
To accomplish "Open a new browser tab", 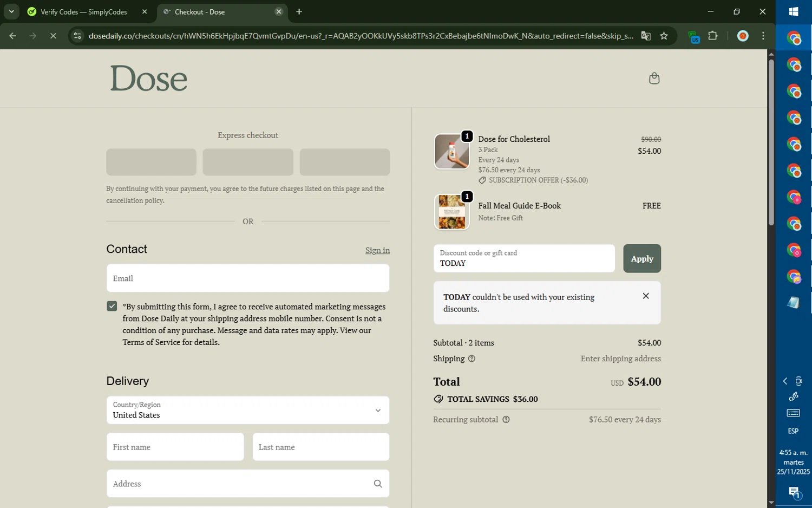I will (299, 12).
